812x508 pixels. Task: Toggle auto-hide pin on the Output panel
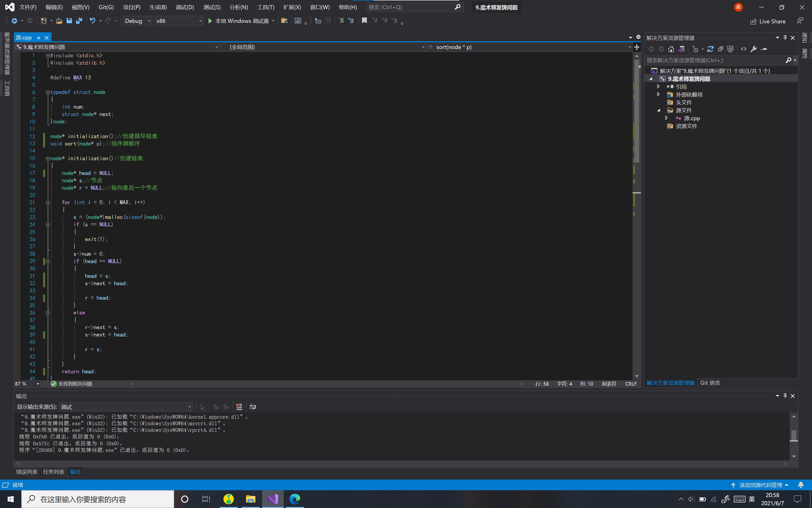pos(785,396)
